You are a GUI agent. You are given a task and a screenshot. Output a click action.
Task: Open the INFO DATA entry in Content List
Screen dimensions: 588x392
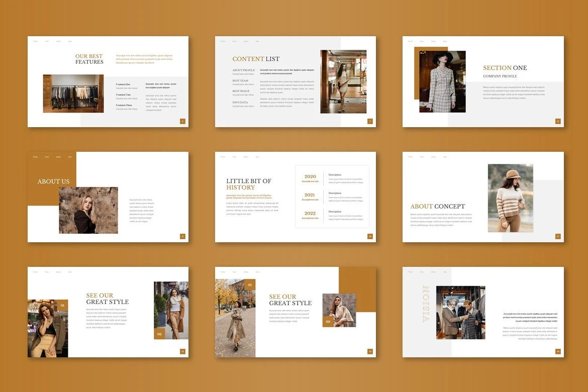[x=240, y=103]
